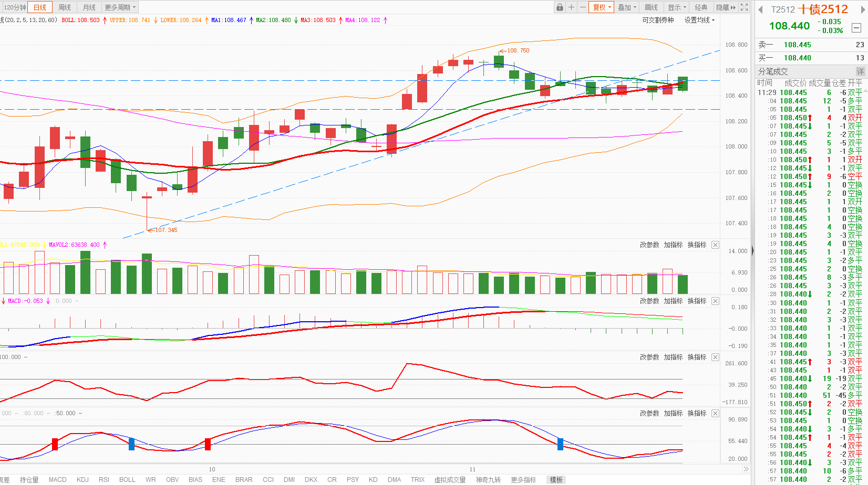Close the MACD indicator panel
Viewport: 868px width, 485px height.
point(715,301)
